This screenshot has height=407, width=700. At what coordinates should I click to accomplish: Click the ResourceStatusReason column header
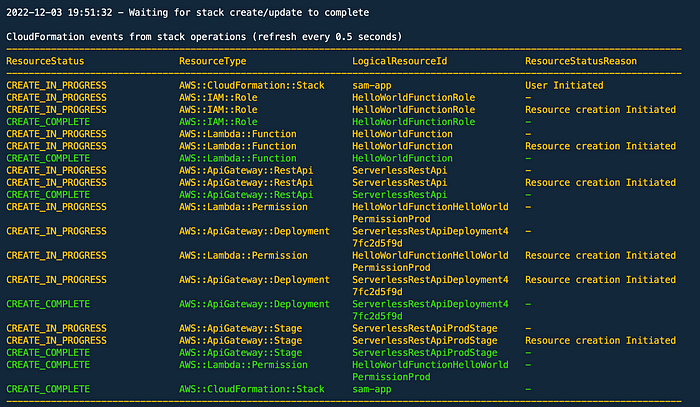[x=581, y=61]
